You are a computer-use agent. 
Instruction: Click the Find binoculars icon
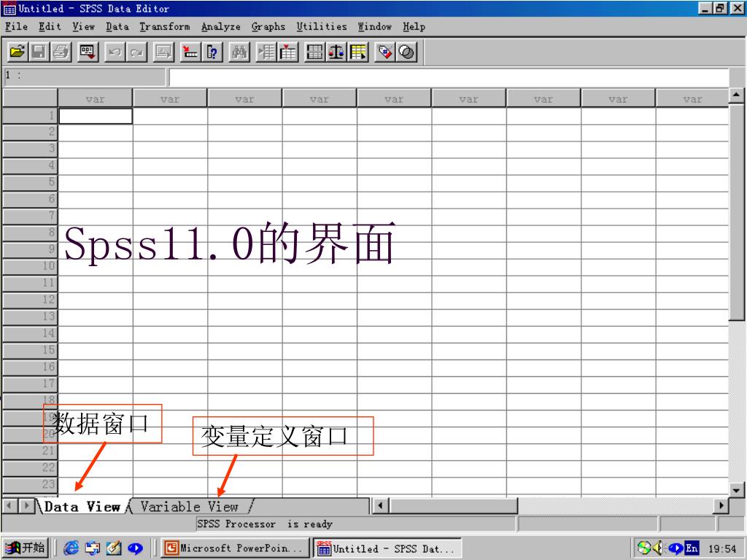pos(239,52)
